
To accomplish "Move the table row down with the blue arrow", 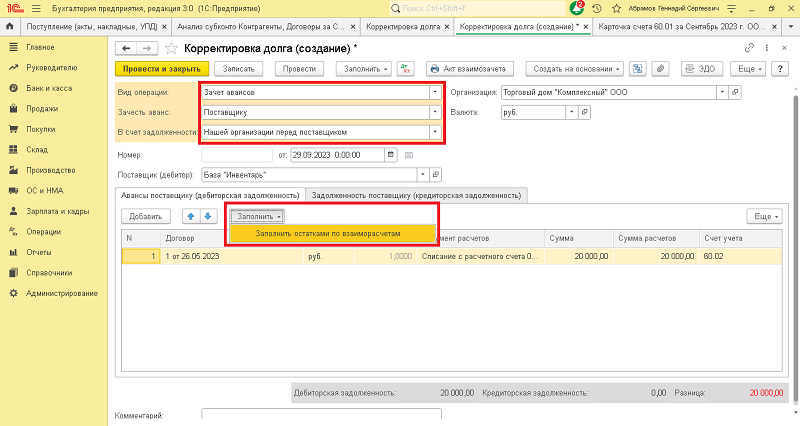I will point(207,216).
